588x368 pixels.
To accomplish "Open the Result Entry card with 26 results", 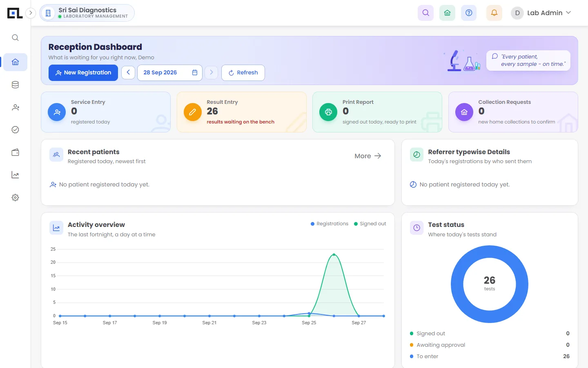I will pos(241,112).
